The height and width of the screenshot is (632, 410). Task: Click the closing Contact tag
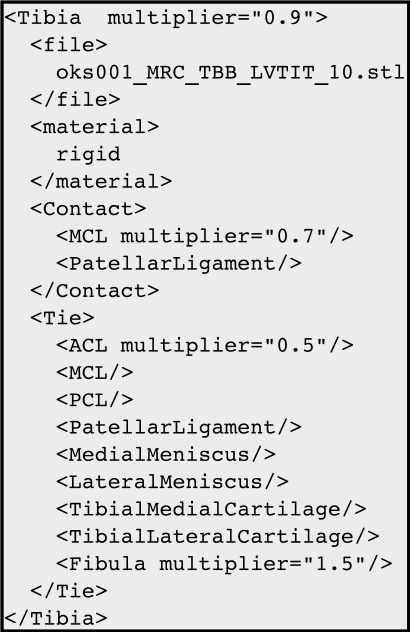click(95, 291)
